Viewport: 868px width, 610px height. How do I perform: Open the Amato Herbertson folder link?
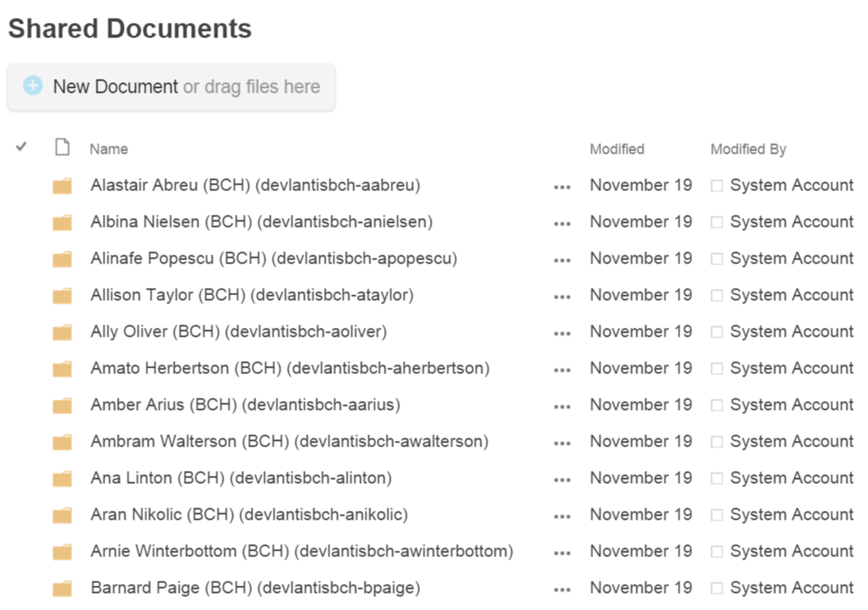coord(289,368)
